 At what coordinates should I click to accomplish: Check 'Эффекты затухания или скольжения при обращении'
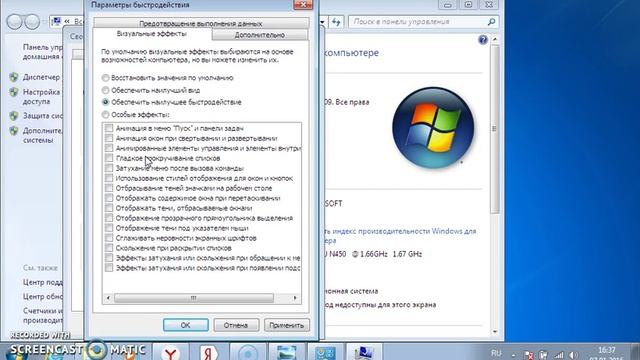(x=109, y=258)
